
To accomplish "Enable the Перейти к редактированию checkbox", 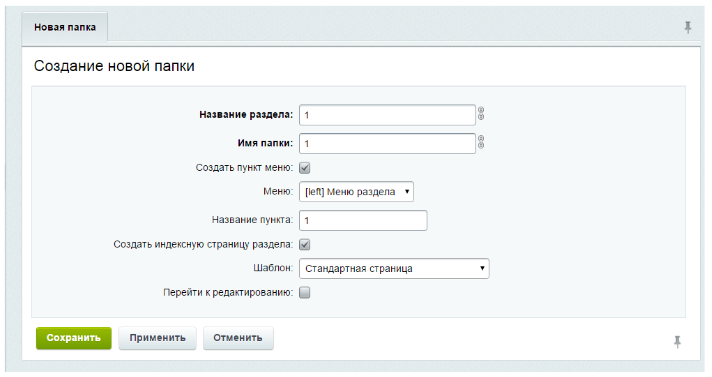I will click(305, 293).
